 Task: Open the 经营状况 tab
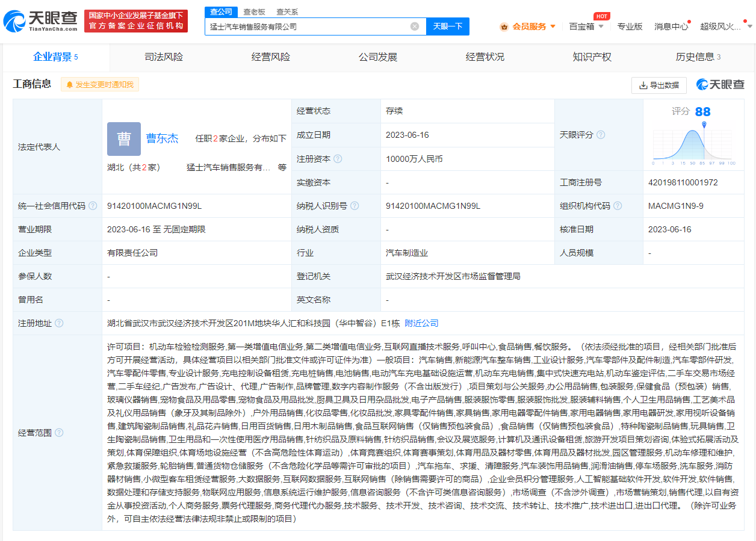(x=485, y=57)
